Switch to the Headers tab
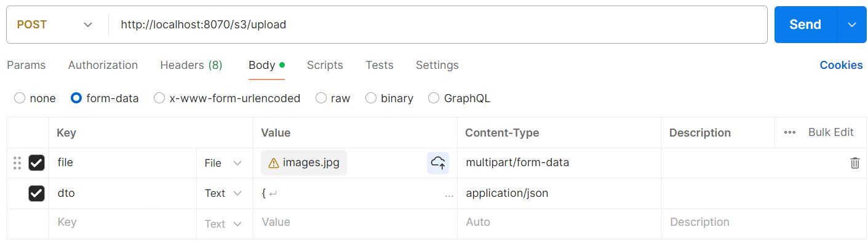This screenshot has width=868, height=251. pos(191,65)
